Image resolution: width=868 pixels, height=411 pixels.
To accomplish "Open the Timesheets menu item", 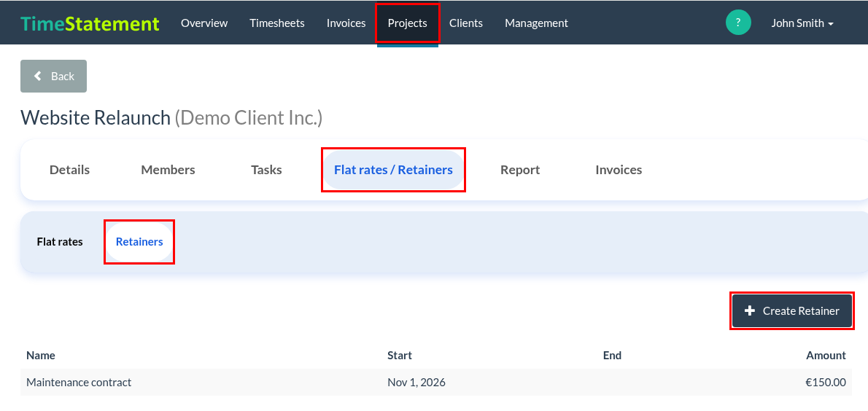I will point(276,23).
